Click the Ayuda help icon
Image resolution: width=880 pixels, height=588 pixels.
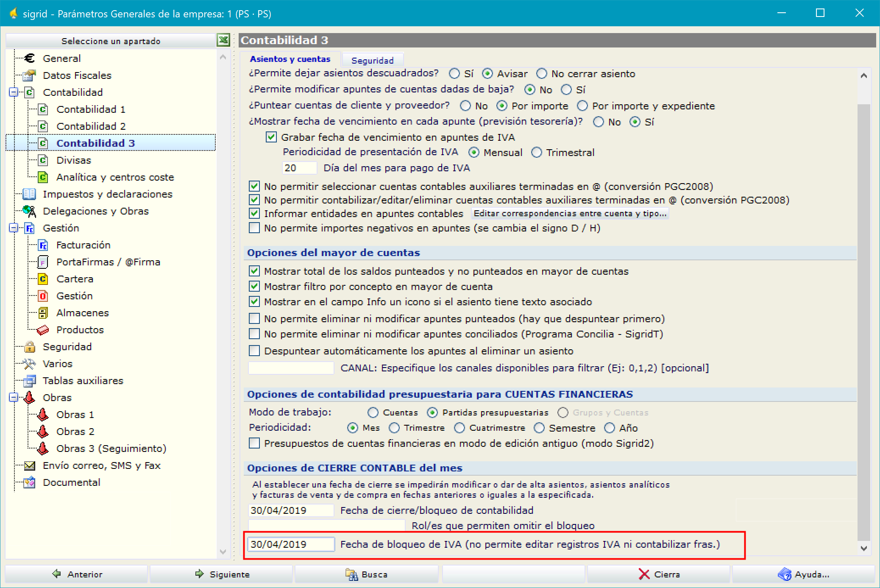click(784, 574)
